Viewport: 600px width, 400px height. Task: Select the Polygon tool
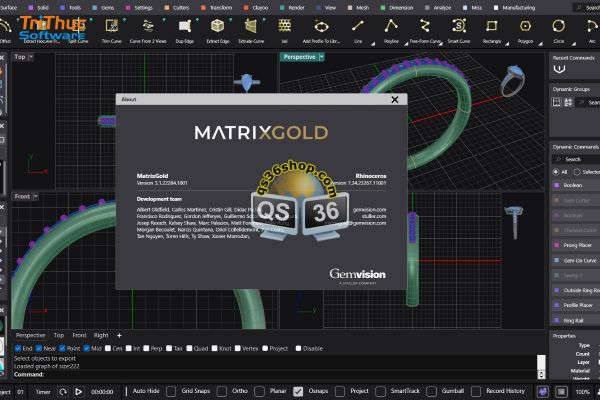tap(525, 30)
